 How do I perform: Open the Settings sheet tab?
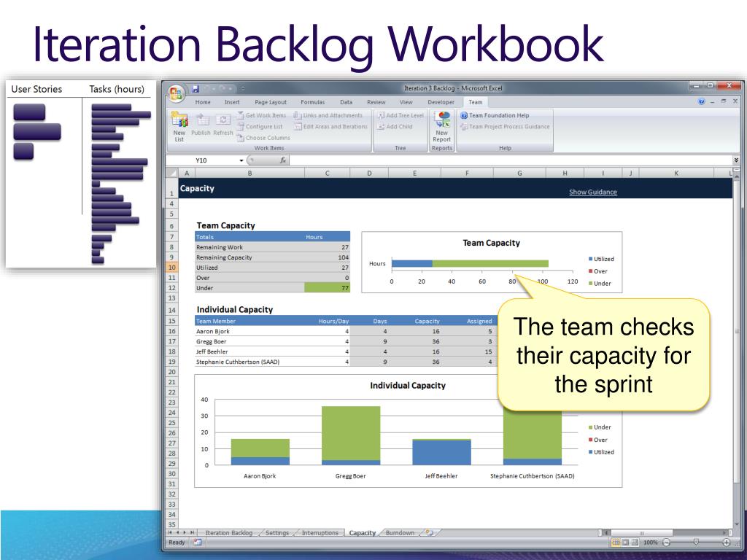tap(276, 533)
